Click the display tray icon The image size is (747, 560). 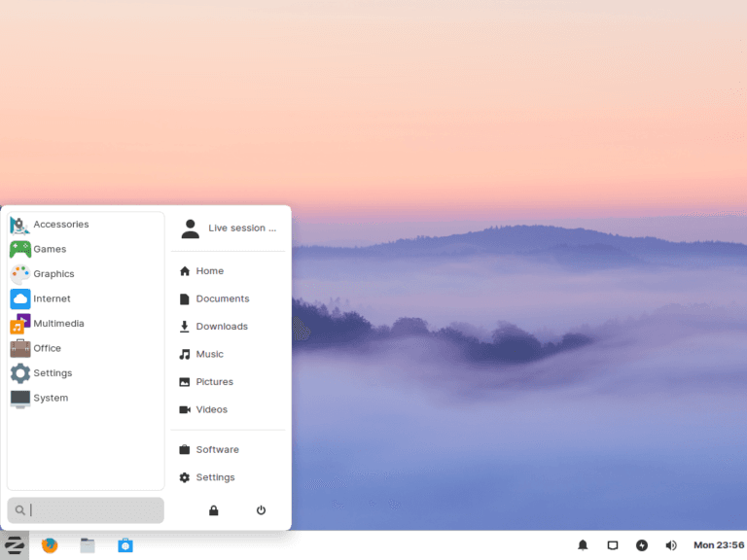(x=613, y=545)
